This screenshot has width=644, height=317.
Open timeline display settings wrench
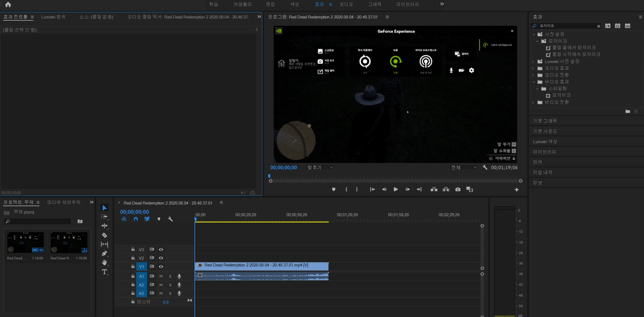tap(170, 219)
